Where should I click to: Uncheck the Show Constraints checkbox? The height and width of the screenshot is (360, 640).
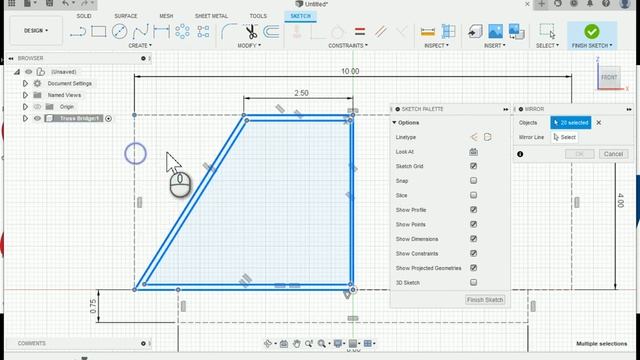[x=473, y=253]
